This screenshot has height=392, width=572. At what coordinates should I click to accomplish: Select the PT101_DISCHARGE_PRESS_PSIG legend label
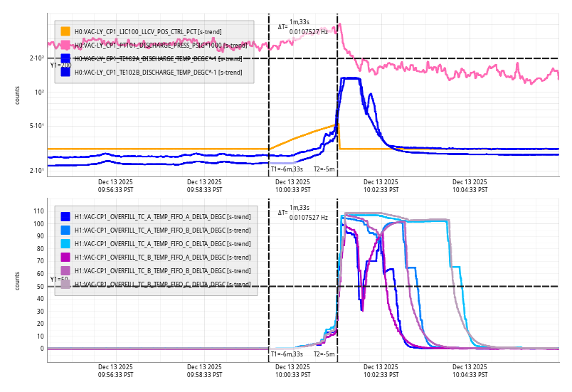[161, 45]
